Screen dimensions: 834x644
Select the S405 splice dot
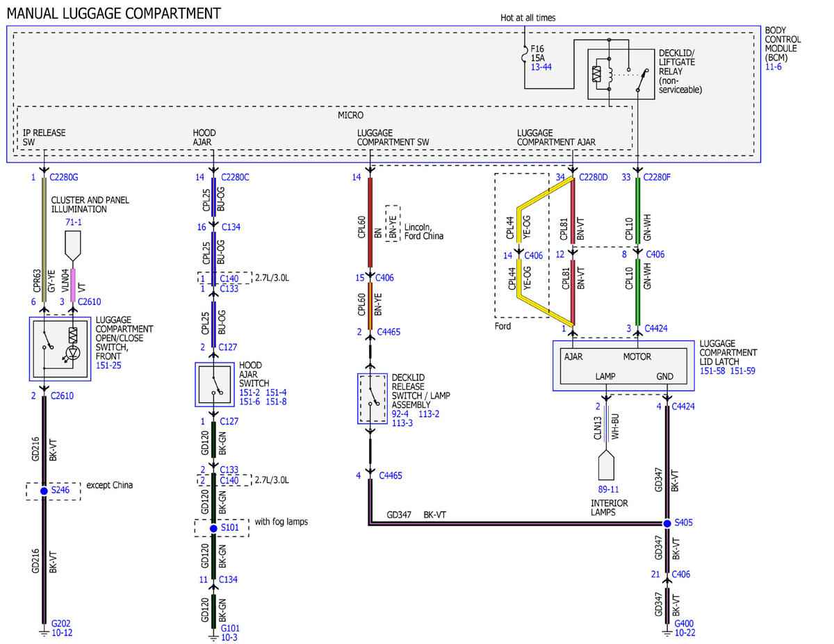pos(667,523)
